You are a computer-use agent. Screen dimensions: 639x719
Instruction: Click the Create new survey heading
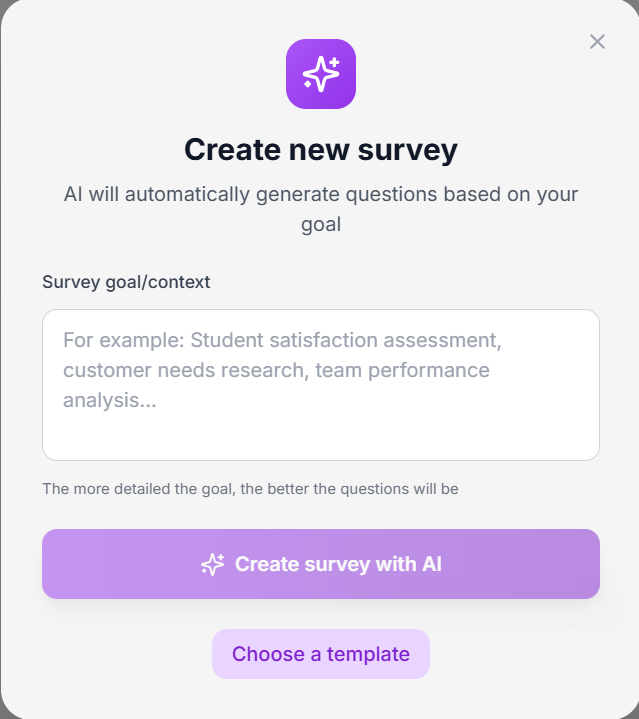pos(321,149)
